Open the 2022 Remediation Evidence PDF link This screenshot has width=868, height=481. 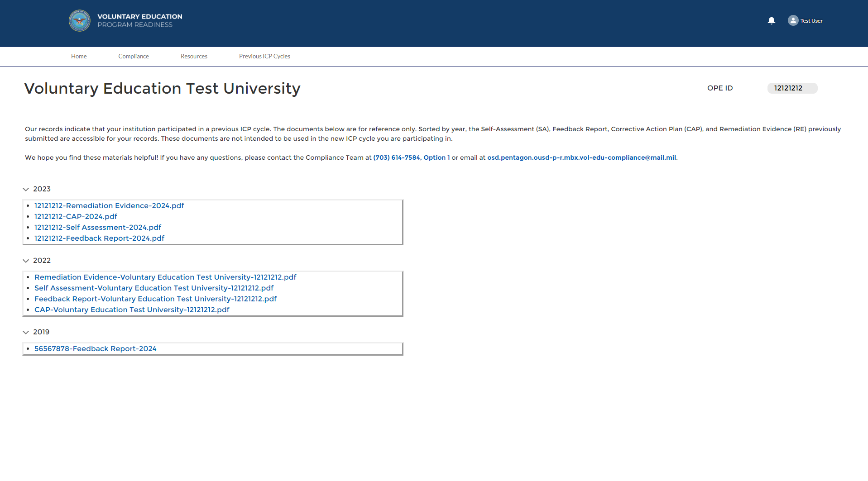165,277
